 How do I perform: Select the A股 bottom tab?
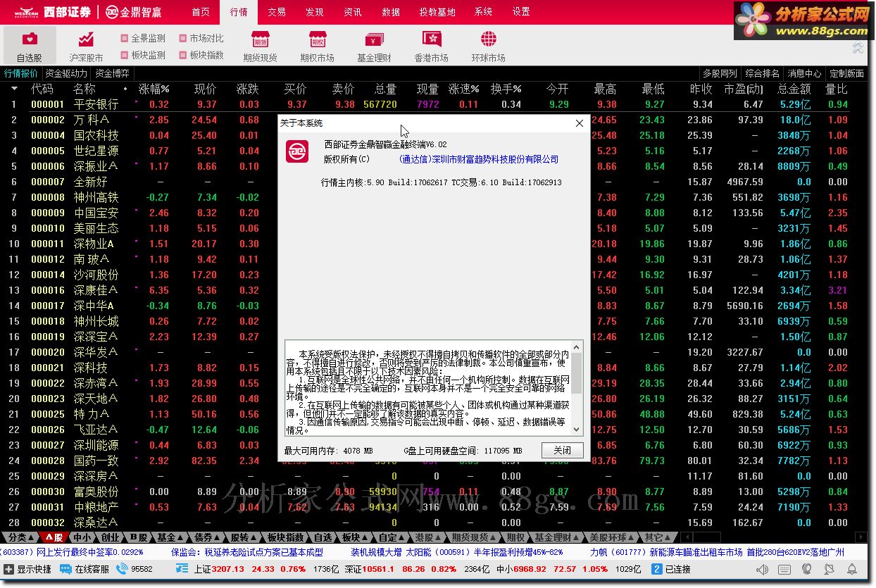coord(54,537)
